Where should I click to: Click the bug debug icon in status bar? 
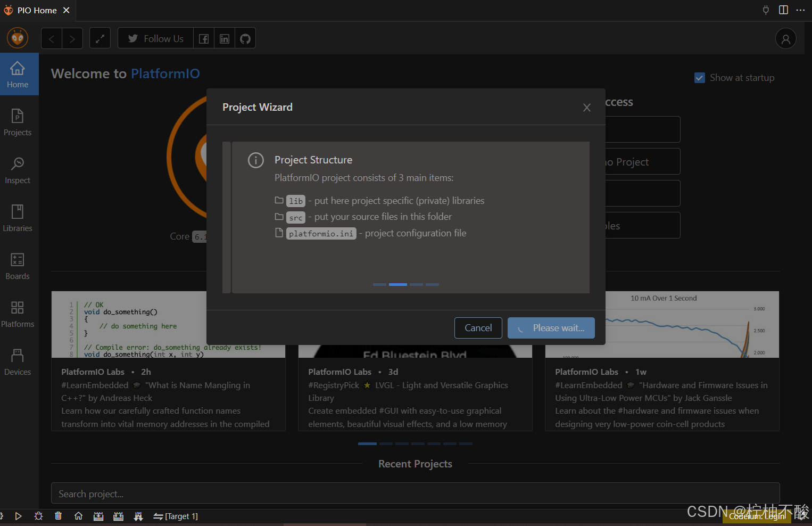click(x=38, y=516)
